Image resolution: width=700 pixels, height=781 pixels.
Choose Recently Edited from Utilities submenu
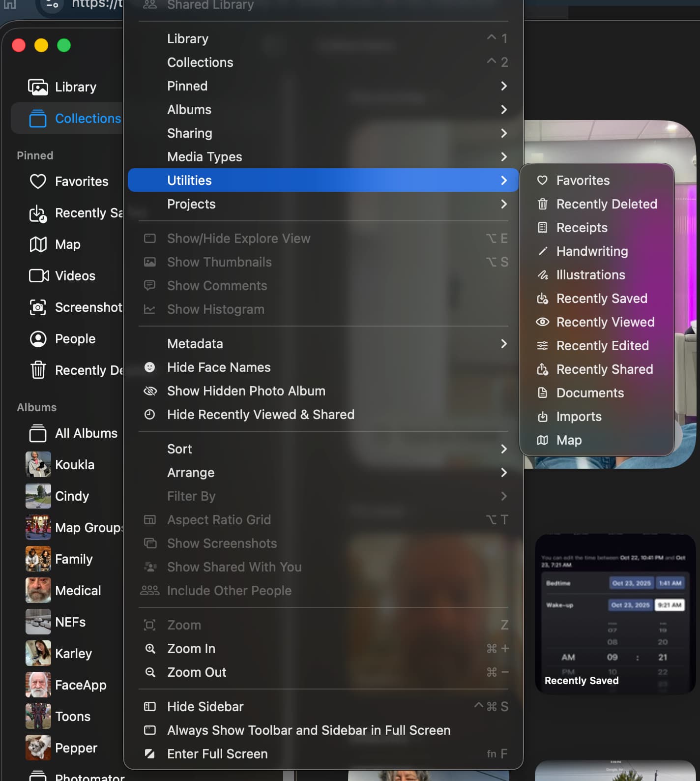(602, 346)
